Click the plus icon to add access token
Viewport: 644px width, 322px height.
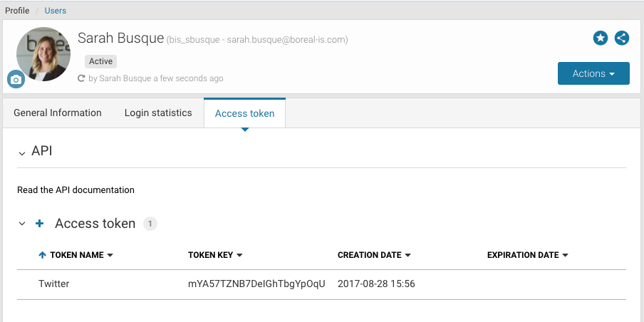point(40,224)
